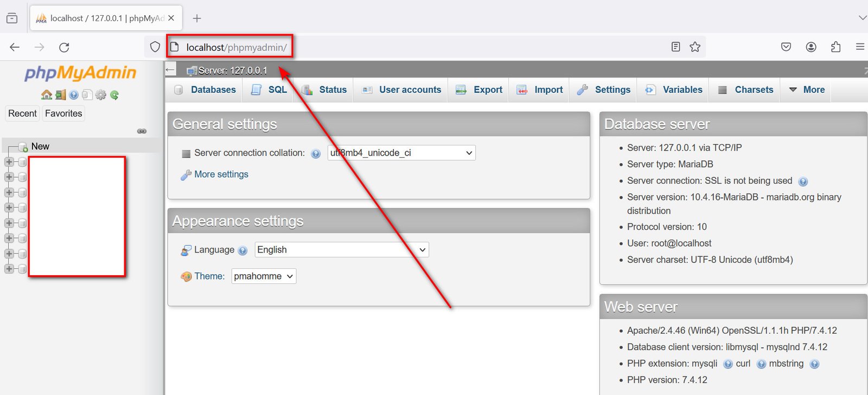The height and width of the screenshot is (395, 868).
Task: Open the Settings tab
Action: tap(604, 90)
